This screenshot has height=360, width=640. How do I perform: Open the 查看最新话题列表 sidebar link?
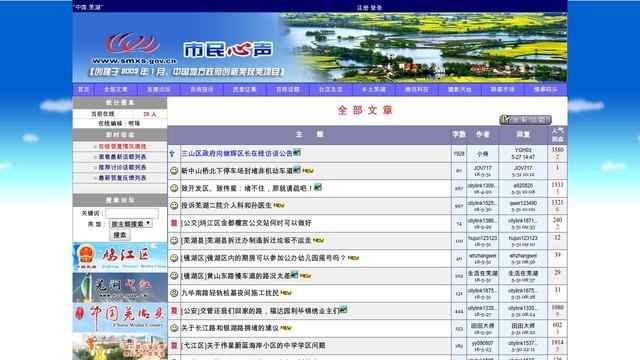(122, 157)
